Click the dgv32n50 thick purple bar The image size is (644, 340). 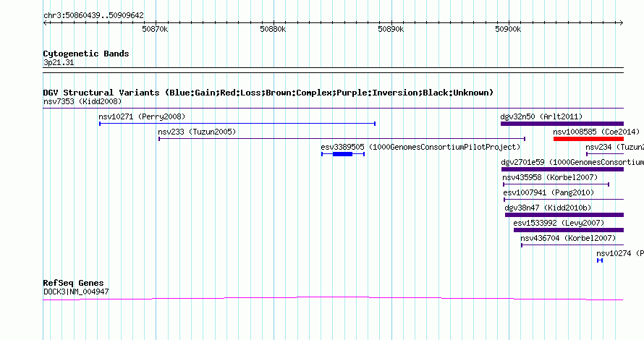point(562,124)
